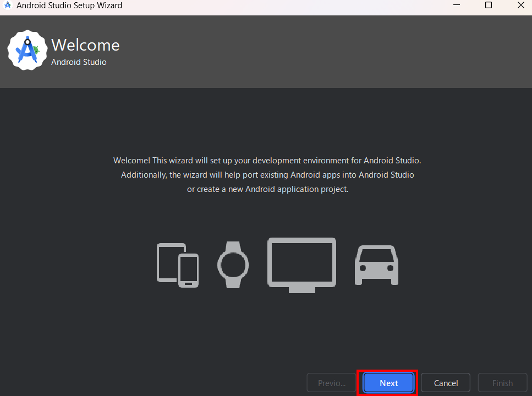Click the disabled Finish button
The height and width of the screenshot is (396, 532).
click(502, 383)
